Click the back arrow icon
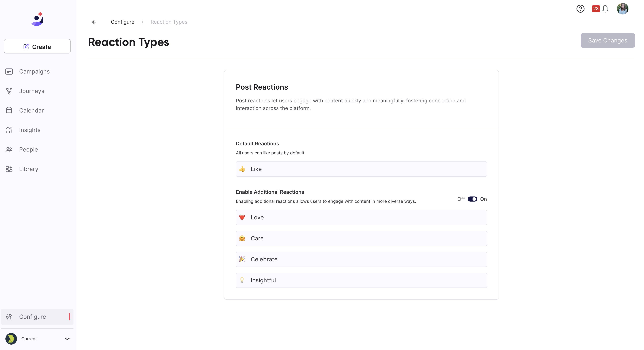This screenshot has width=644, height=350. tap(94, 22)
